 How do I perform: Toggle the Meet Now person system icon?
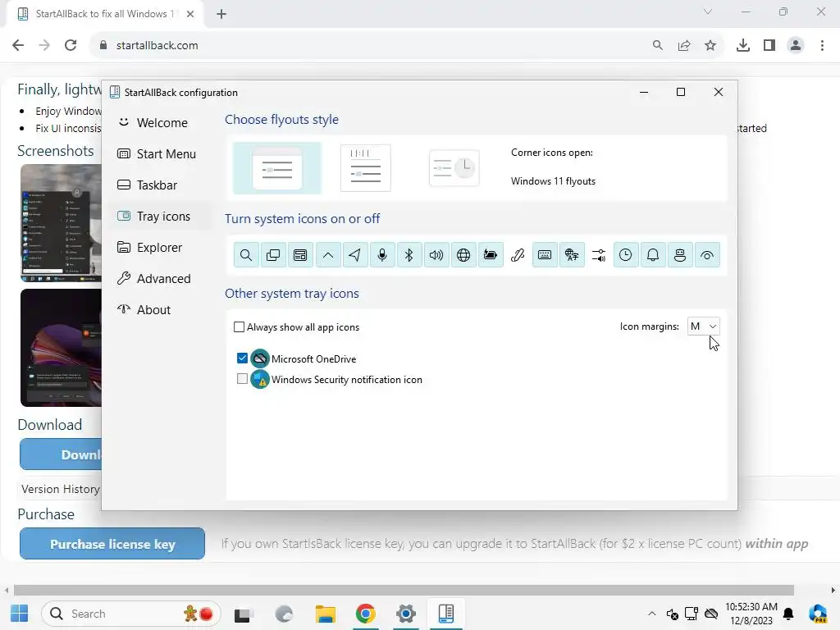[x=680, y=255]
